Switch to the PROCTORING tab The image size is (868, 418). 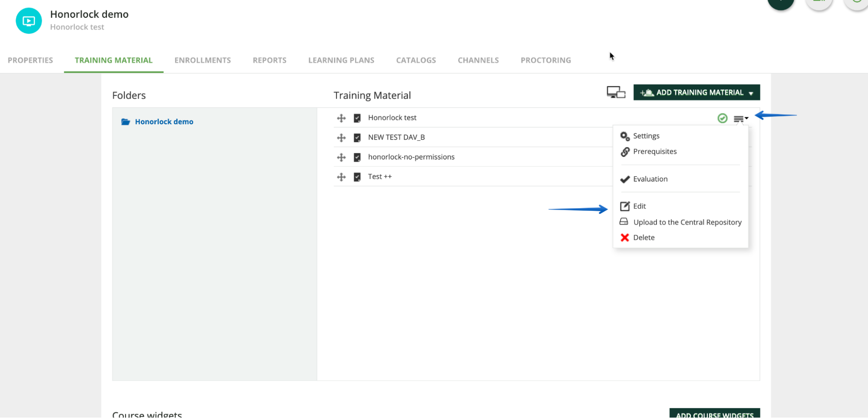pyautogui.click(x=546, y=60)
